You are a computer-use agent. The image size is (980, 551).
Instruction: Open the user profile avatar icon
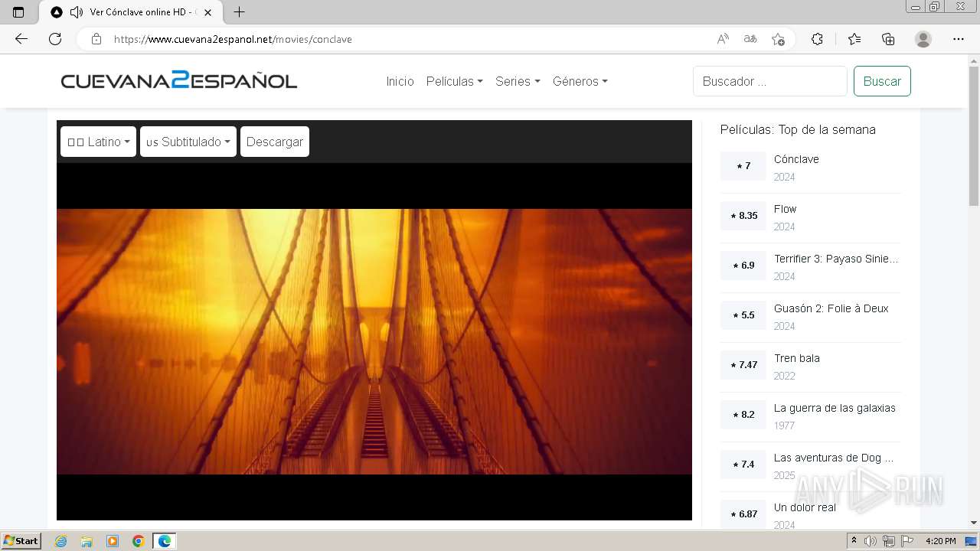(923, 39)
